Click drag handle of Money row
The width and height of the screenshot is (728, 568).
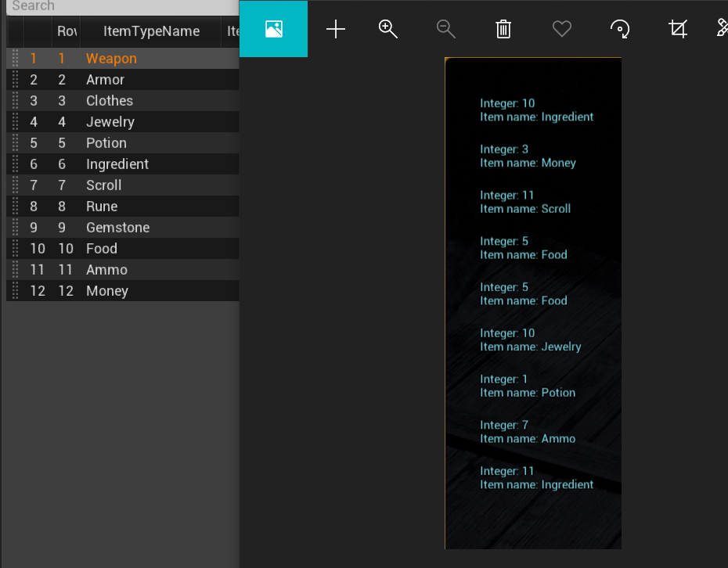tap(15, 290)
